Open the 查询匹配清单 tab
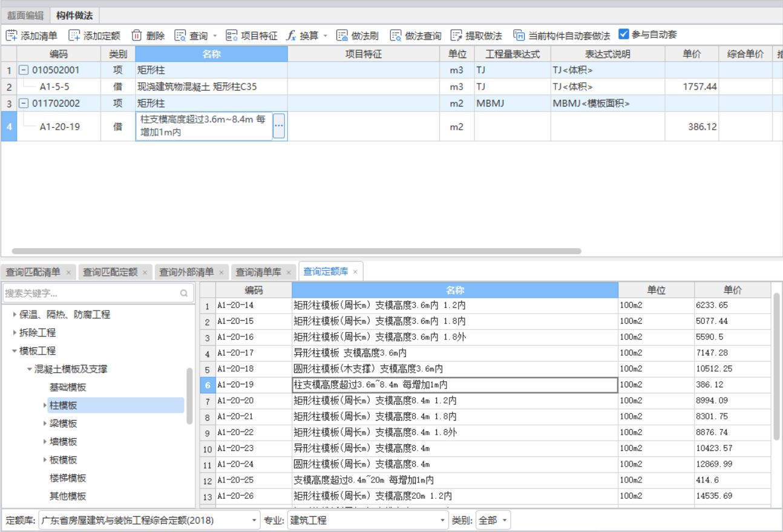This screenshot has width=783, height=532. pos(33,272)
